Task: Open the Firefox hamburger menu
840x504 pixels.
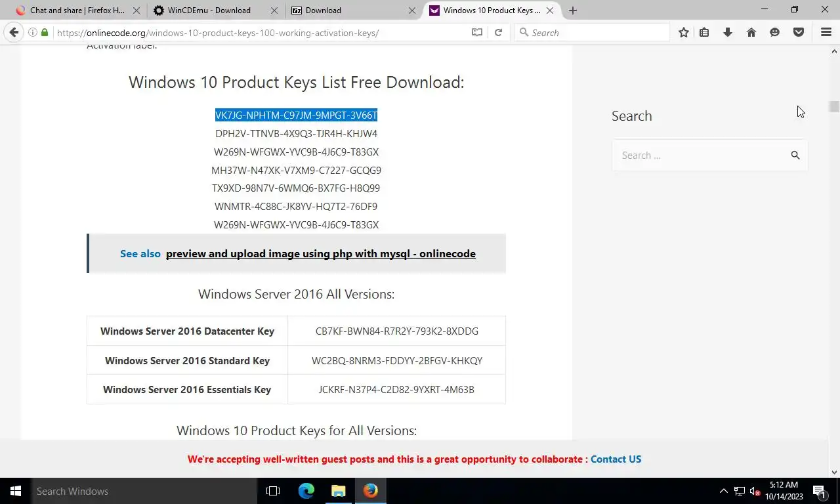Action: 826,32
